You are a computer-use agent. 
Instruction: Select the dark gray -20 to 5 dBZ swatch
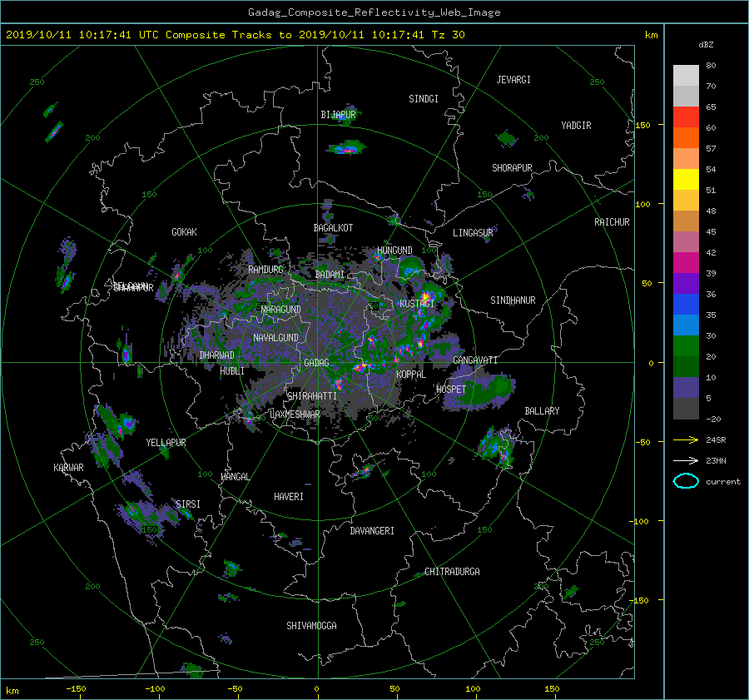click(x=686, y=409)
